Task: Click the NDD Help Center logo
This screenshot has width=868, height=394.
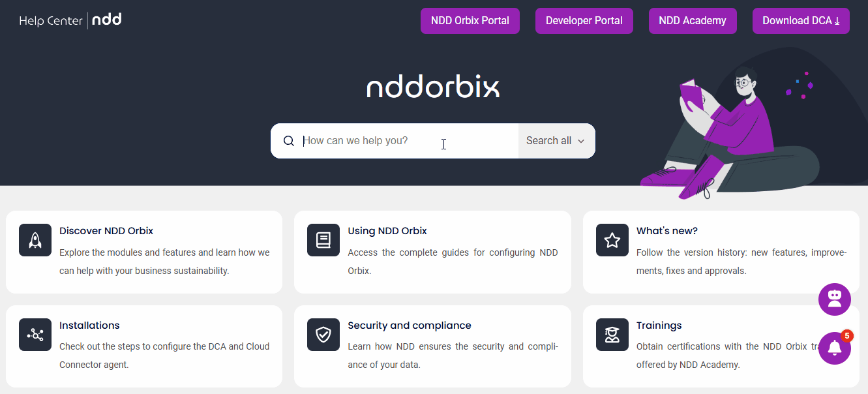Action: click(70, 20)
